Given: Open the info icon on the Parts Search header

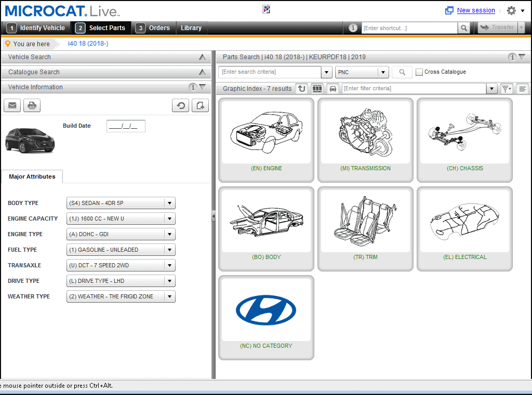Looking at the screenshot, I should click(512, 57).
